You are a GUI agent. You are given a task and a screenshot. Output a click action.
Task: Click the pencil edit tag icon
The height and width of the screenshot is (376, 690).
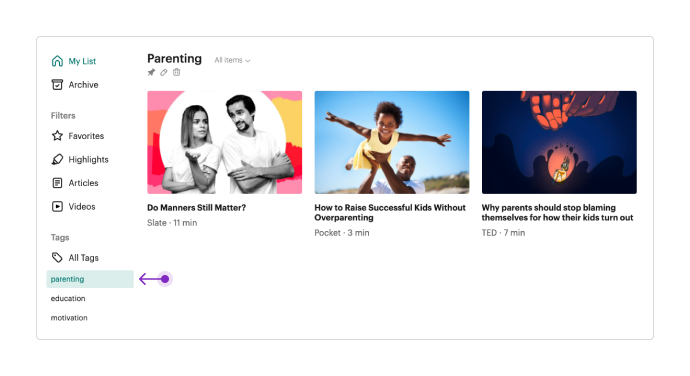tap(164, 72)
